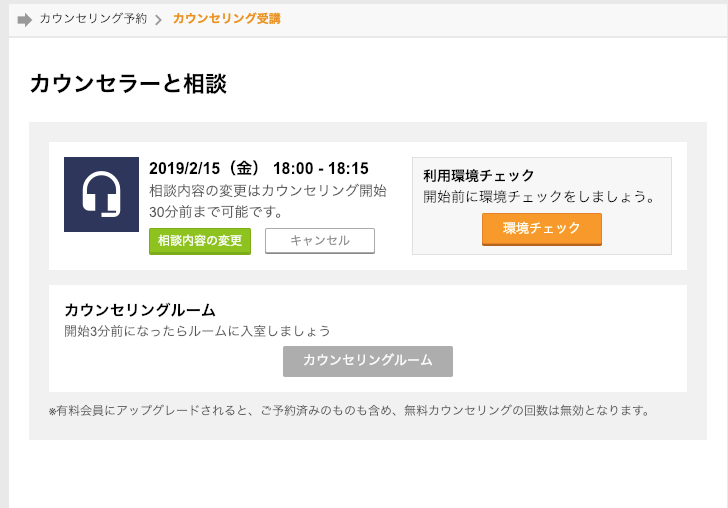Click the 開始3分前になったらルームに入室しましょう instruction
This screenshot has width=728, height=508.
coord(197,331)
